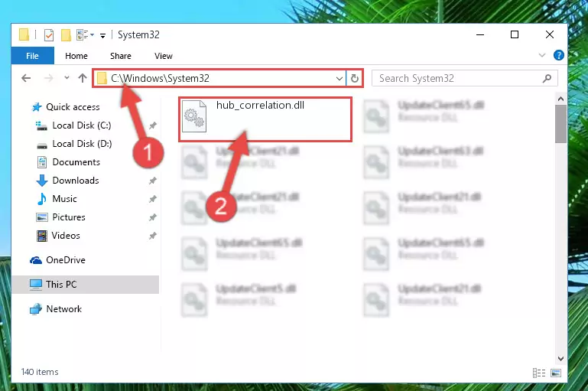Expand the ribbon with the chevron
The height and width of the screenshot is (391, 588).
[542, 56]
